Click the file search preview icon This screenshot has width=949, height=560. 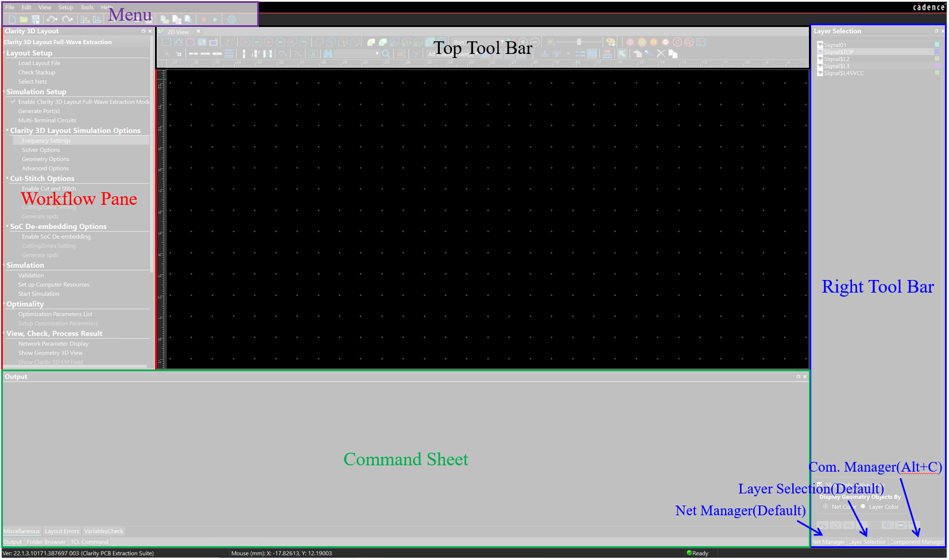coord(188,20)
